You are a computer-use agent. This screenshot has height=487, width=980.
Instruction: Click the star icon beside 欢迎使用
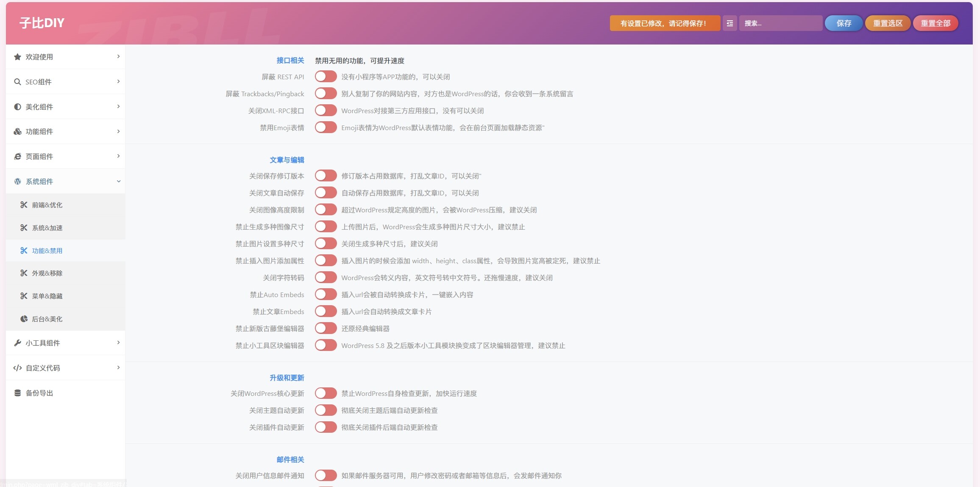coord(17,56)
